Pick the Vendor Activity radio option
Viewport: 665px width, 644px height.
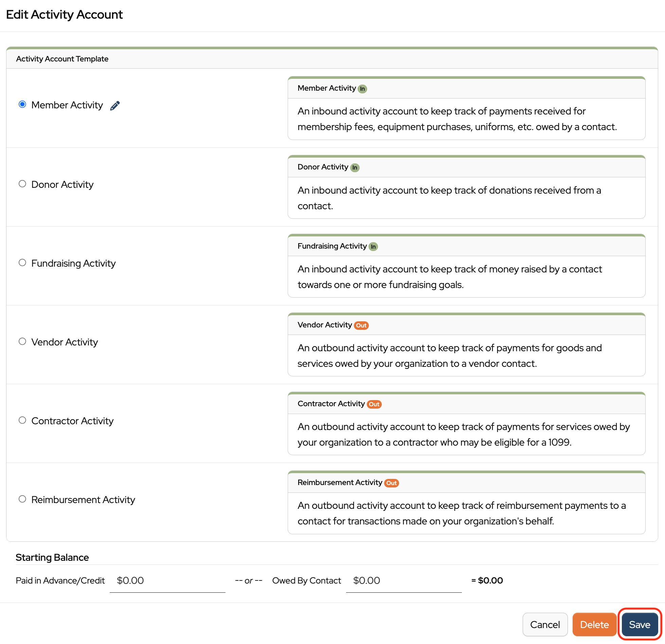pyautogui.click(x=22, y=341)
